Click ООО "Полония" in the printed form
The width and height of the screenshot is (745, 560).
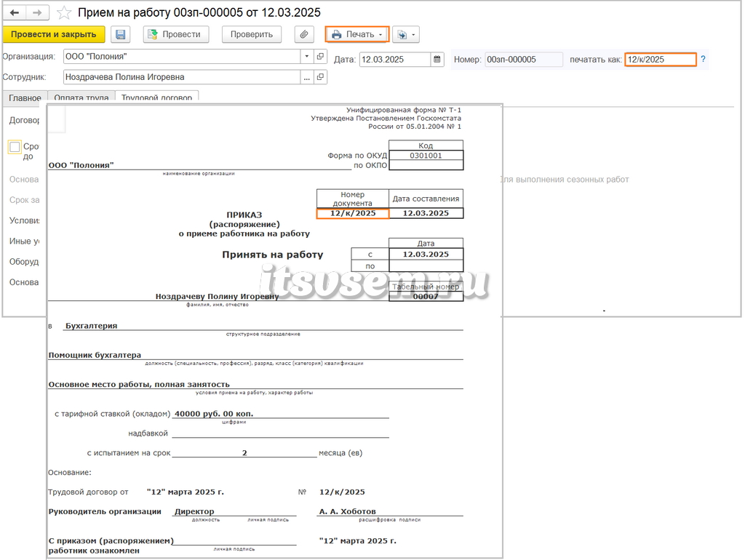(x=81, y=165)
